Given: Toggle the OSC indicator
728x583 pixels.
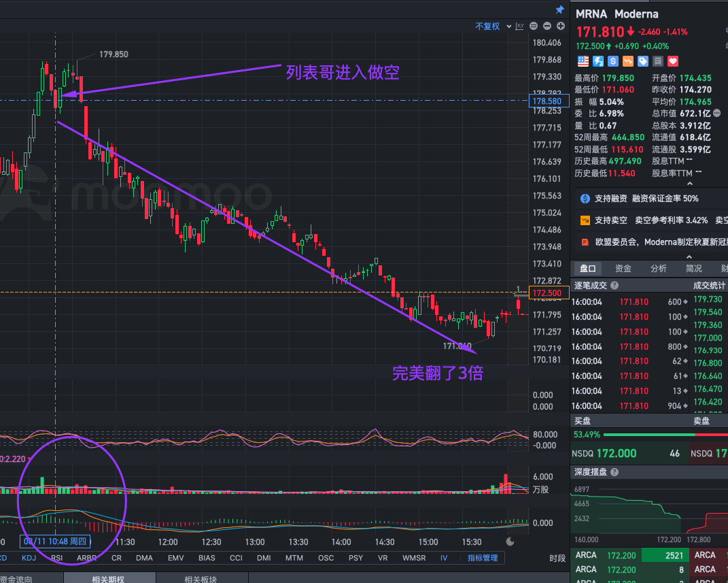Looking at the screenshot, I should click(x=326, y=557).
